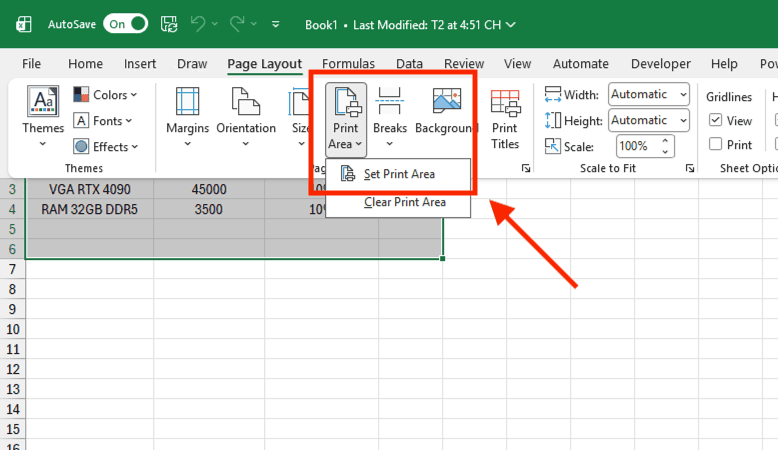
Task: Open the Height Automatic dropdown
Action: click(x=648, y=121)
